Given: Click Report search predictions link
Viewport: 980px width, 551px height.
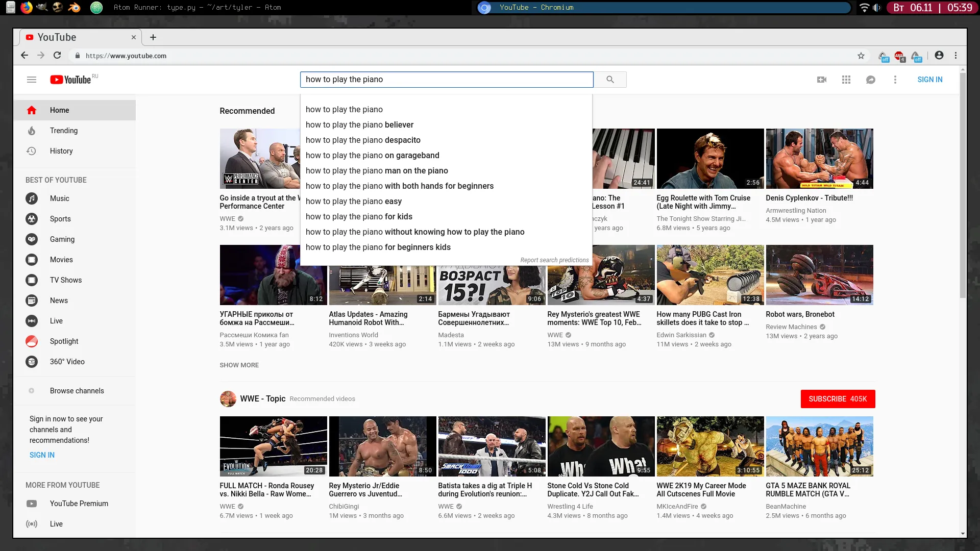Looking at the screenshot, I should click(x=554, y=260).
